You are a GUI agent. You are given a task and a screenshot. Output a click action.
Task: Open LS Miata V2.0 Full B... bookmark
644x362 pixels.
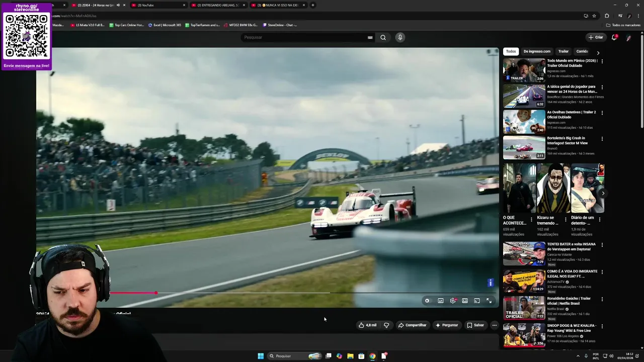click(x=88, y=25)
